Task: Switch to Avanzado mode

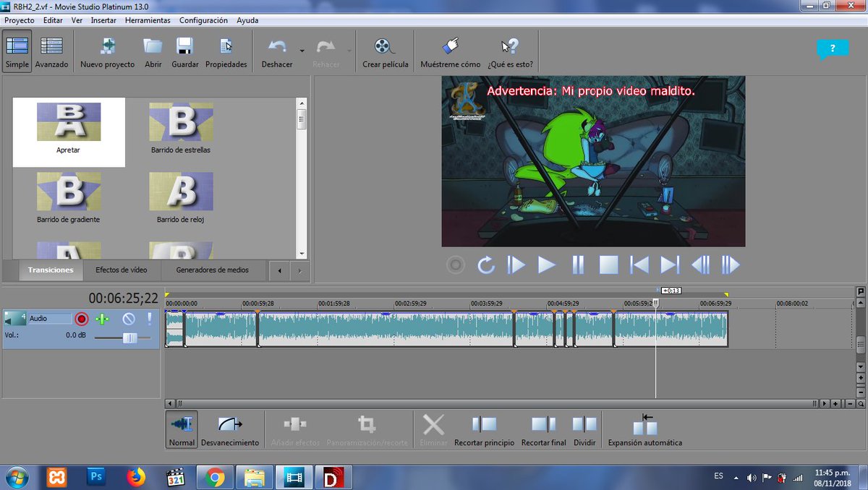Action: (52, 51)
